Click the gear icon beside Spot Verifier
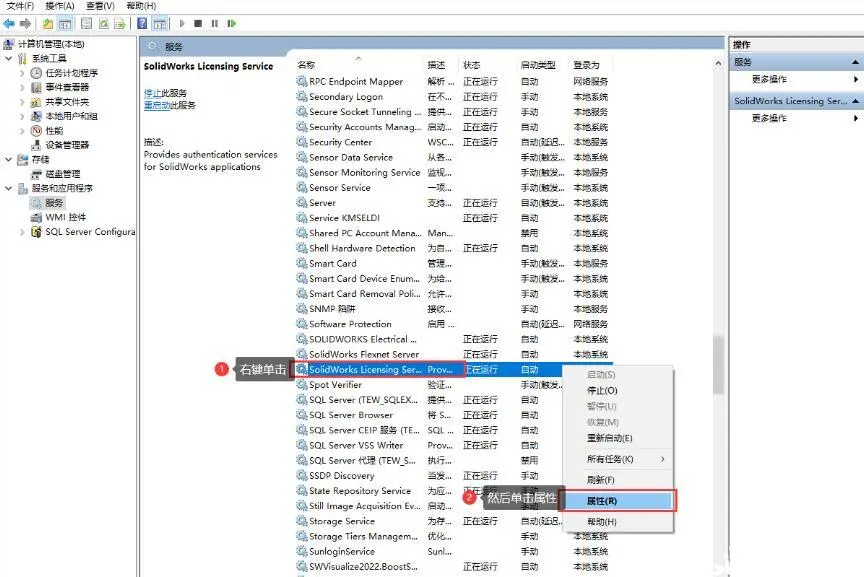The width and height of the screenshot is (864, 577). 302,384
